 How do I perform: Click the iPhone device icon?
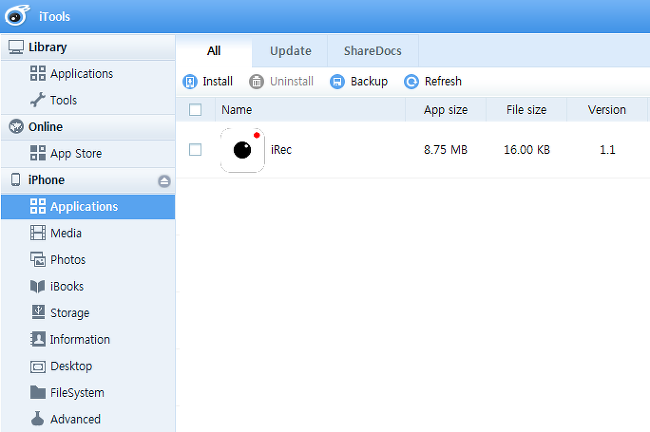pyautogui.click(x=16, y=180)
